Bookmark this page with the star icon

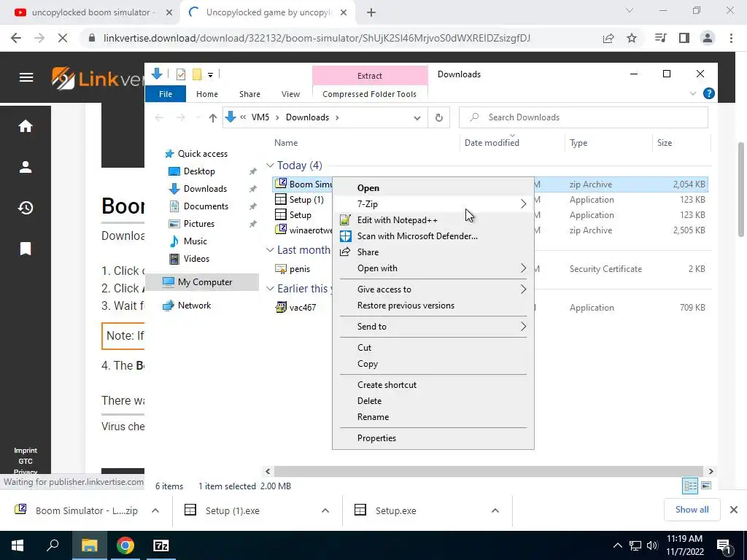tap(632, 38)
